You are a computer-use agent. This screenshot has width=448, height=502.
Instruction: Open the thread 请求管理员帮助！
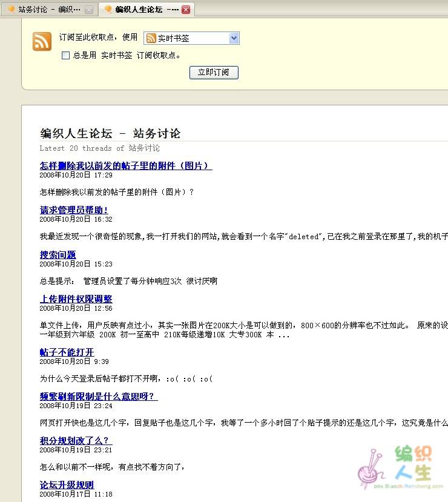[74, 210]
